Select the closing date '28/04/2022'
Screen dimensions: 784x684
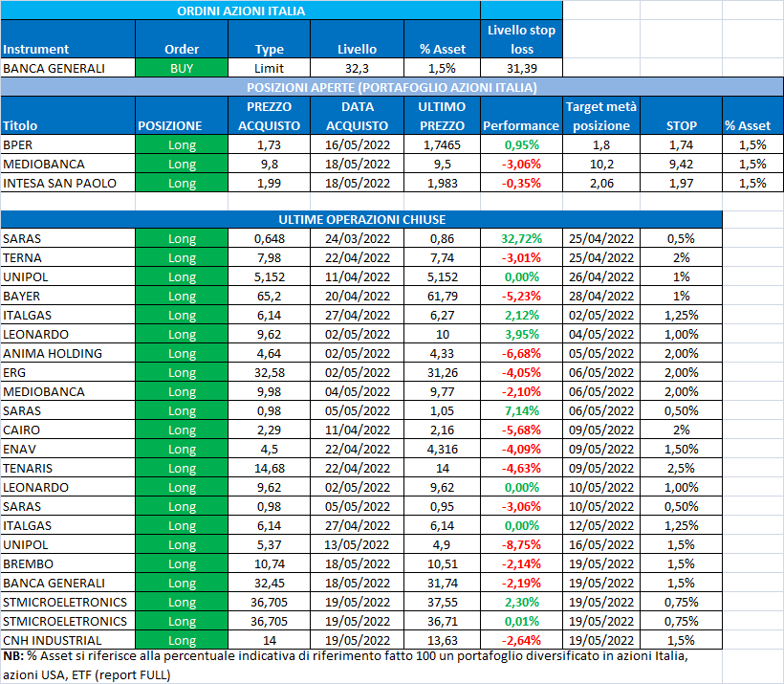(601, 296)
